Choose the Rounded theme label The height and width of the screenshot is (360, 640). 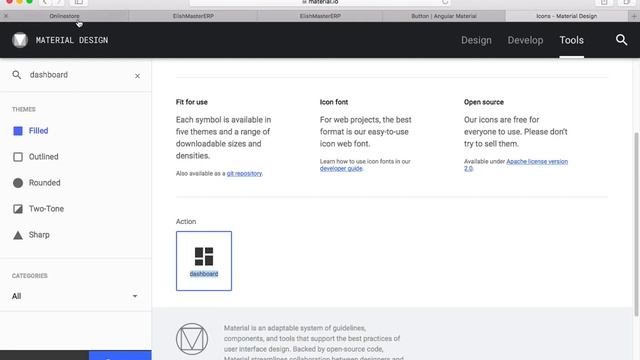44,183
